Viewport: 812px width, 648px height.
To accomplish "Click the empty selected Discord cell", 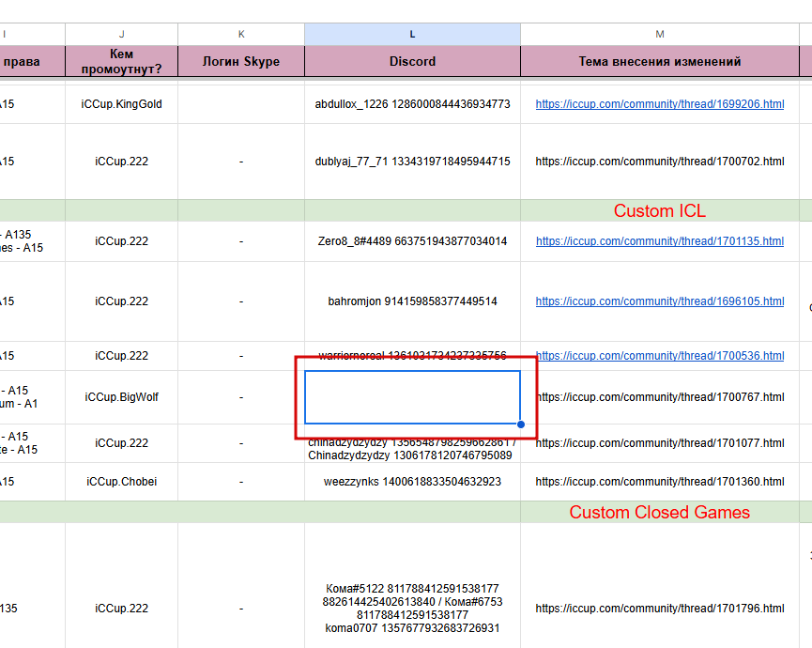I will 412,397.
